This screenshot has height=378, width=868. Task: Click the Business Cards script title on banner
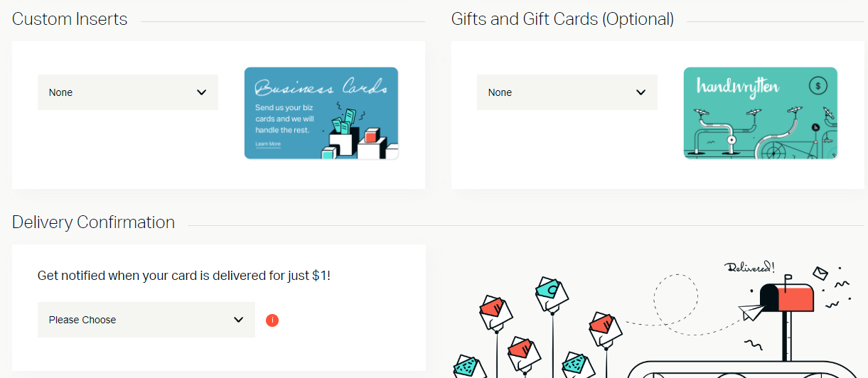click(321, 89)
